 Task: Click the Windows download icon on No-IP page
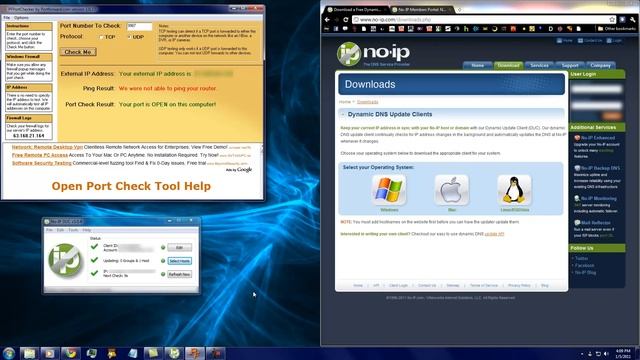pos(389,190)
